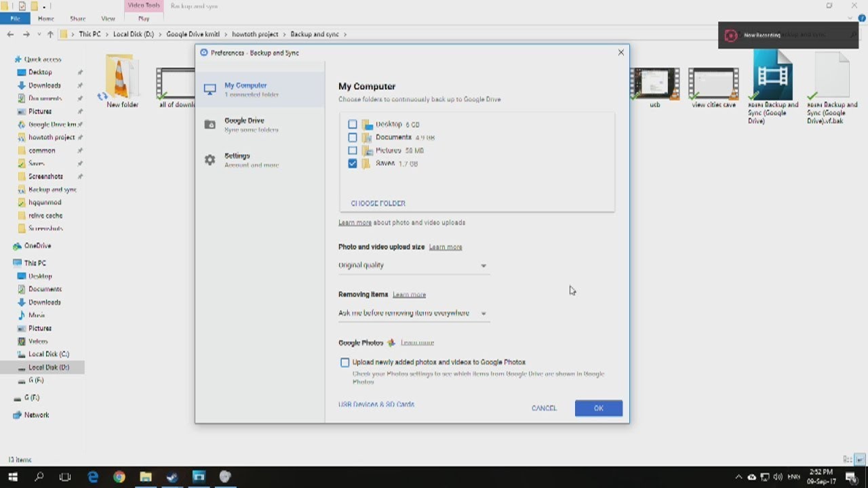868x488 pixels.
Task: Select the 'ucb' video thumbnail
Action: point(654,84)
